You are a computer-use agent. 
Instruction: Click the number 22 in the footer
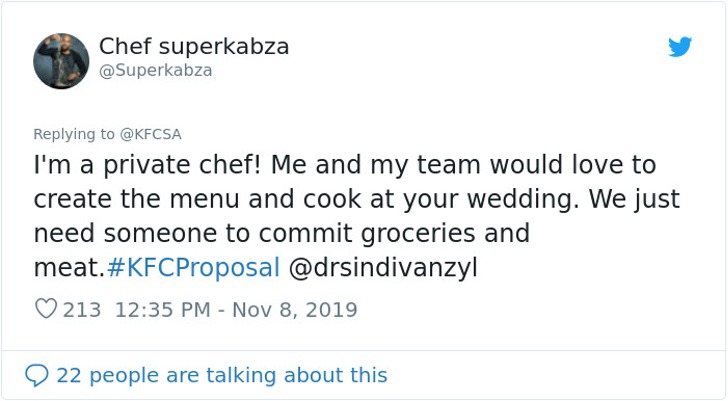(68, 376)
